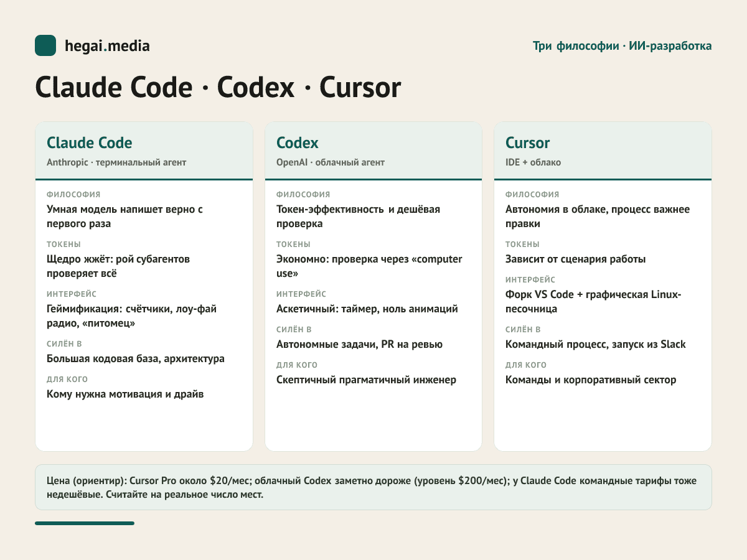Click the main title "Claude Code · Codex · Cursor"

pos(218,88)
